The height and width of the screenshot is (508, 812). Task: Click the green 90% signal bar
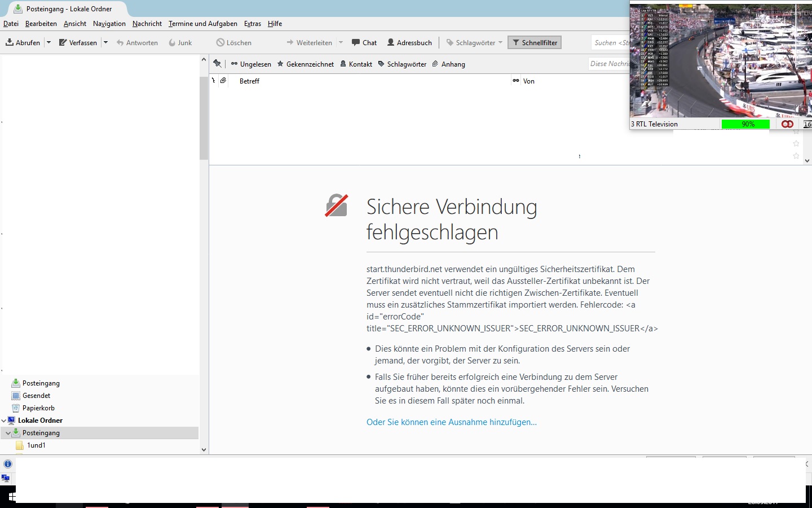[745, 124]
